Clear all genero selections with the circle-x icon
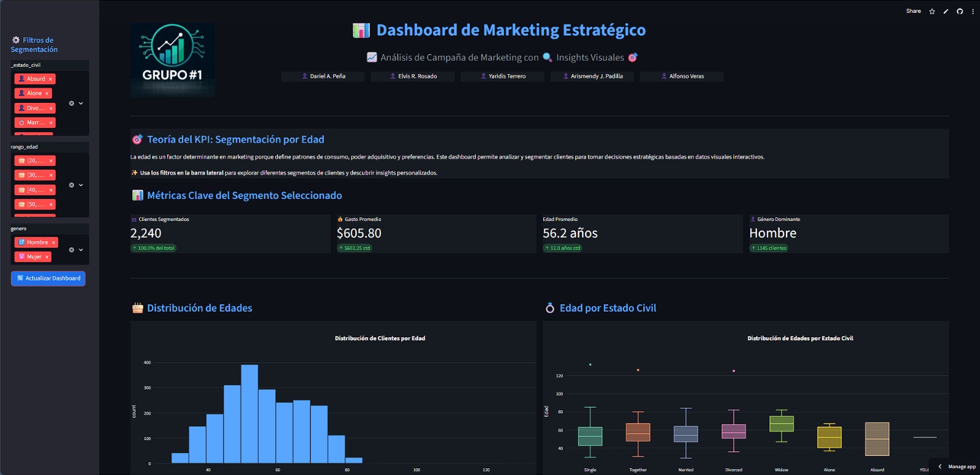This screenshot has width=980, height=475. click(72, 250)
